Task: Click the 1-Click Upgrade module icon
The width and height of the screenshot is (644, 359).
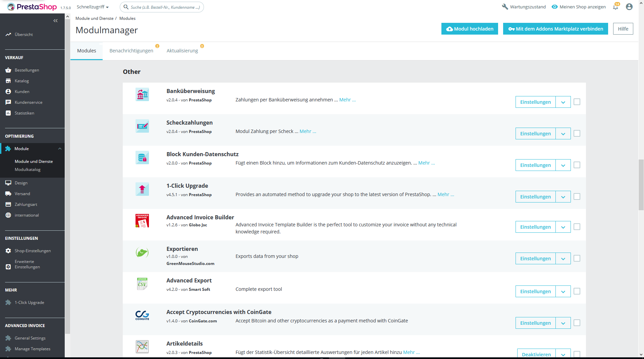Action: [142, 189]
